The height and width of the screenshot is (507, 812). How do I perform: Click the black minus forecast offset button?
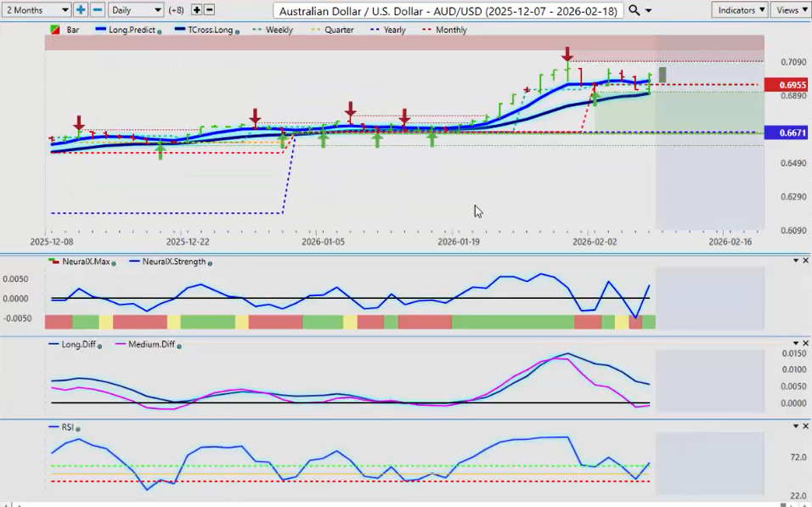coord(210,10)
